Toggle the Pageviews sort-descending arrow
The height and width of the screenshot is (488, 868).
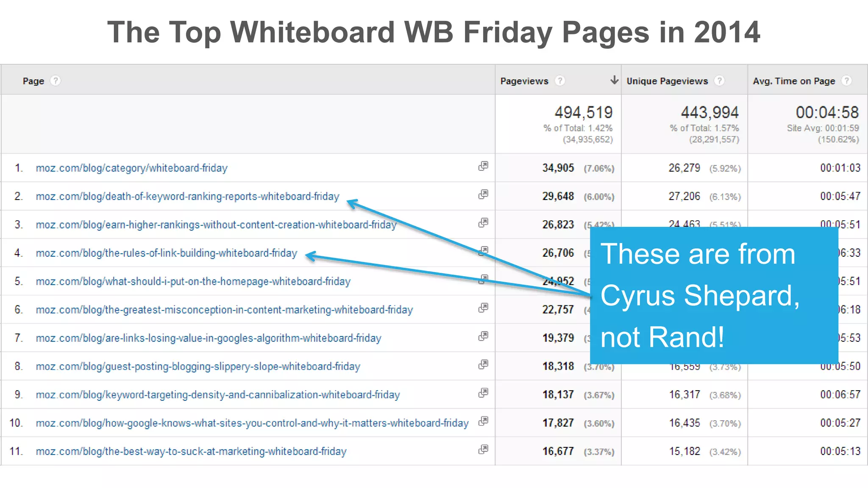614,80
